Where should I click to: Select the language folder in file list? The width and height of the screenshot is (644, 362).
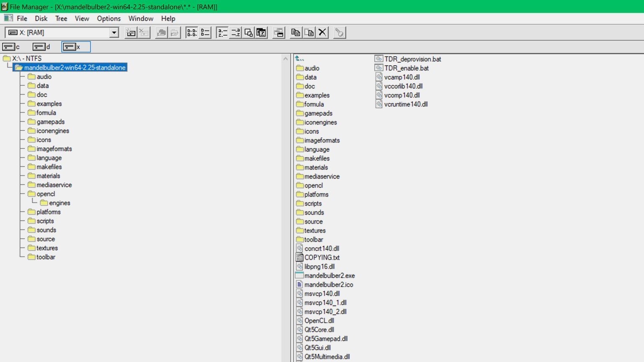[312, 149]
